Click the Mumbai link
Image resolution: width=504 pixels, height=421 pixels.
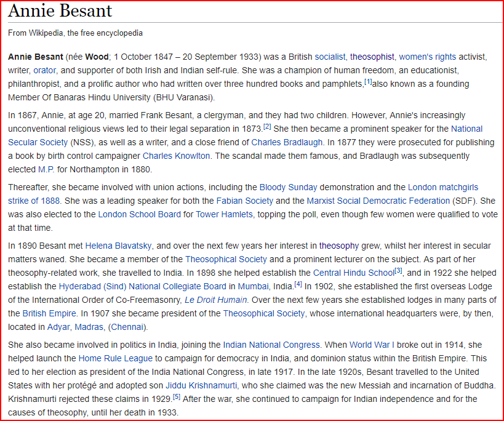click(x=254, y=286)
